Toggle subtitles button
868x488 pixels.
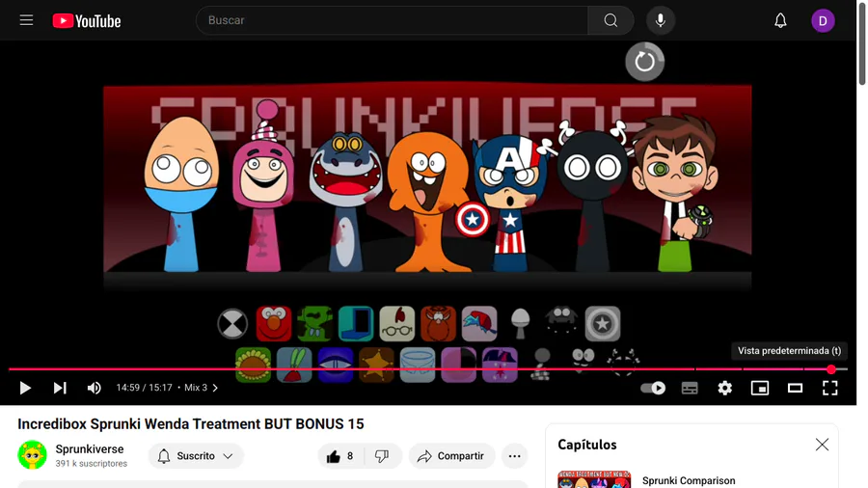tap(690, 388)
